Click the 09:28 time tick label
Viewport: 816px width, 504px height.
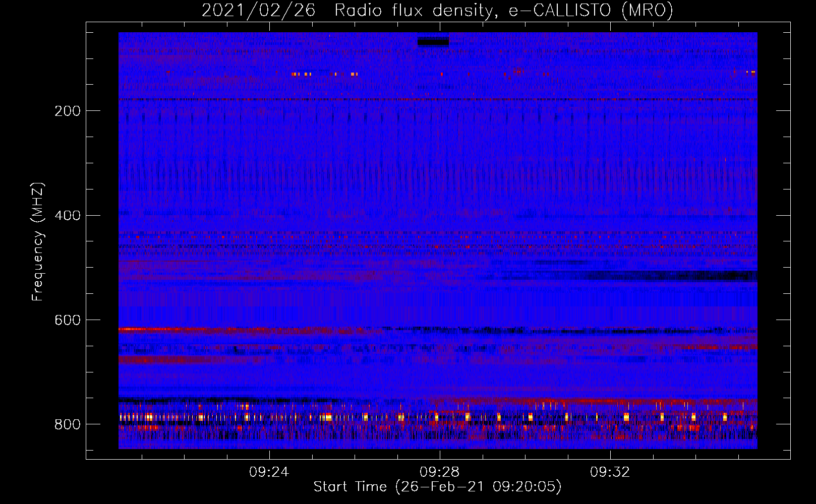[x=440, y=472]
